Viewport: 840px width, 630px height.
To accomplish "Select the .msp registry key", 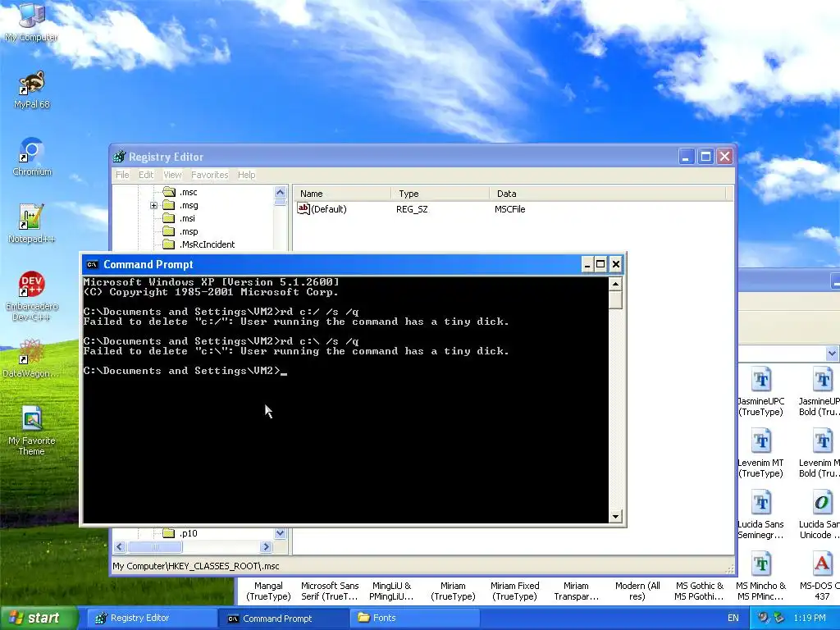I will point(180,231).
